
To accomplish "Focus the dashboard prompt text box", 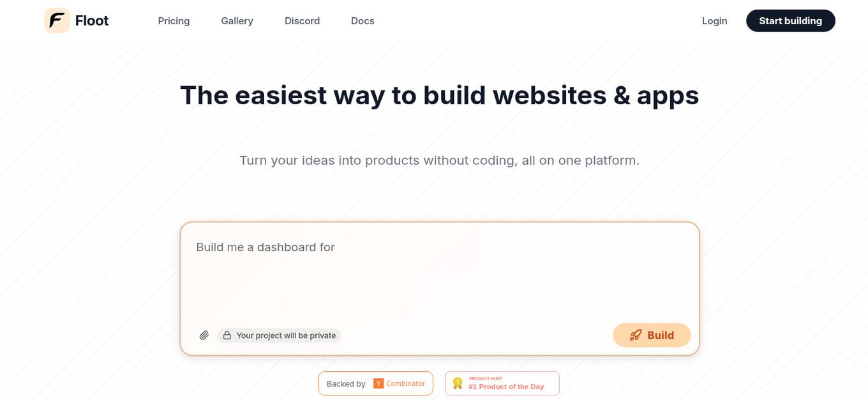I will [439, 275].
